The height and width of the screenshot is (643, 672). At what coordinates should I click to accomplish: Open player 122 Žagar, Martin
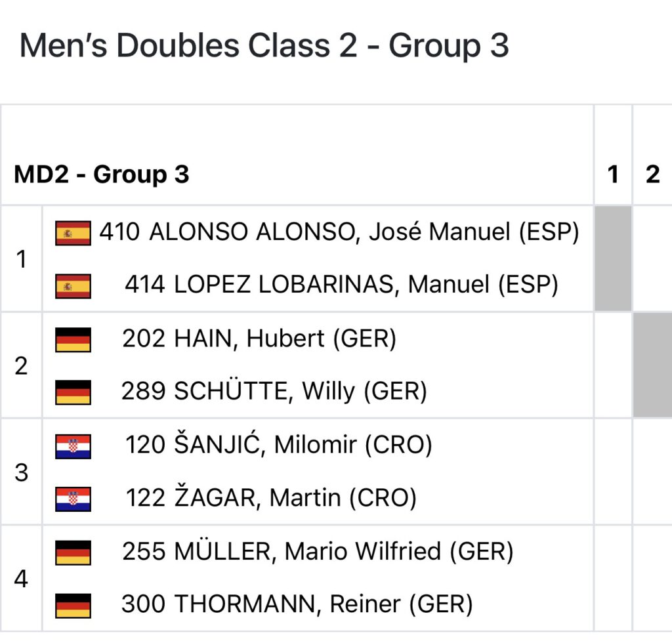[271, 498]
